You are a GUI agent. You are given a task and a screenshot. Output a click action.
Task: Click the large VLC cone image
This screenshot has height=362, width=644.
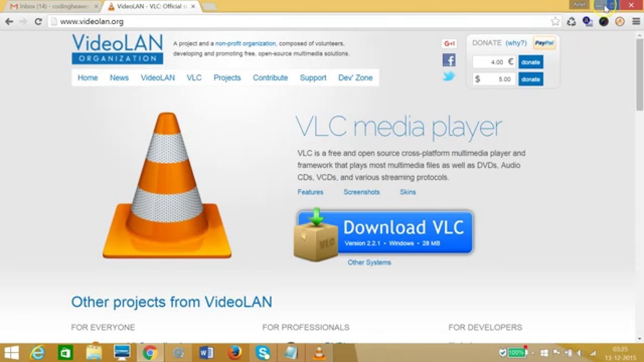tap(167, 185)
